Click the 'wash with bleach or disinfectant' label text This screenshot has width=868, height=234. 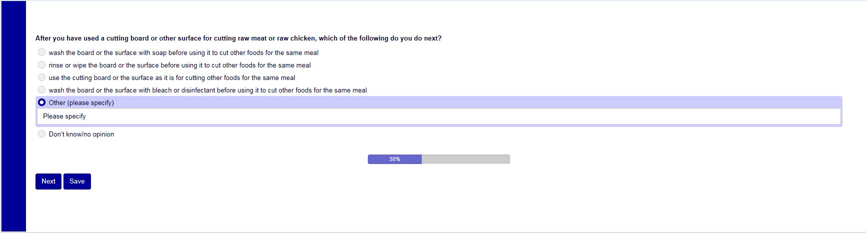[x=207, y=90]
